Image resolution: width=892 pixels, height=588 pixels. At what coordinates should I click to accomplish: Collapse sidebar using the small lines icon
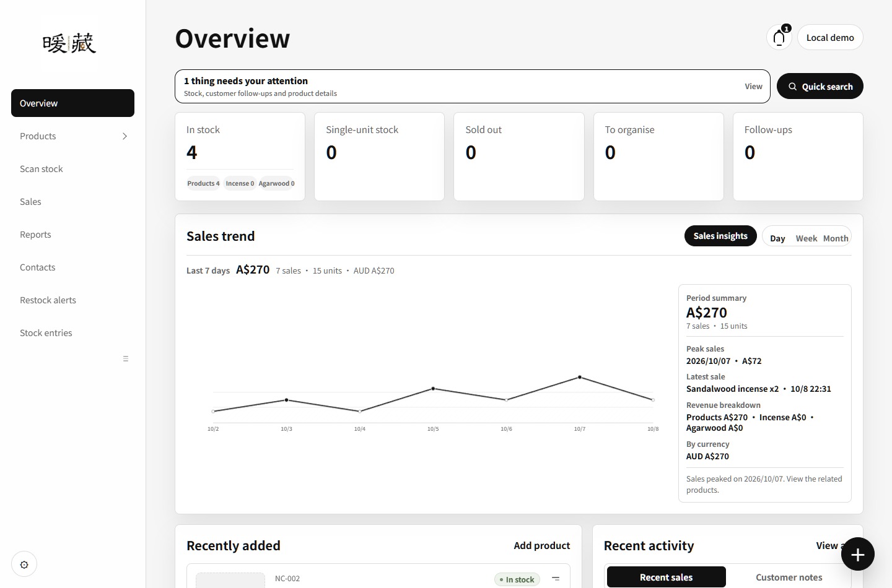[126, 359]
